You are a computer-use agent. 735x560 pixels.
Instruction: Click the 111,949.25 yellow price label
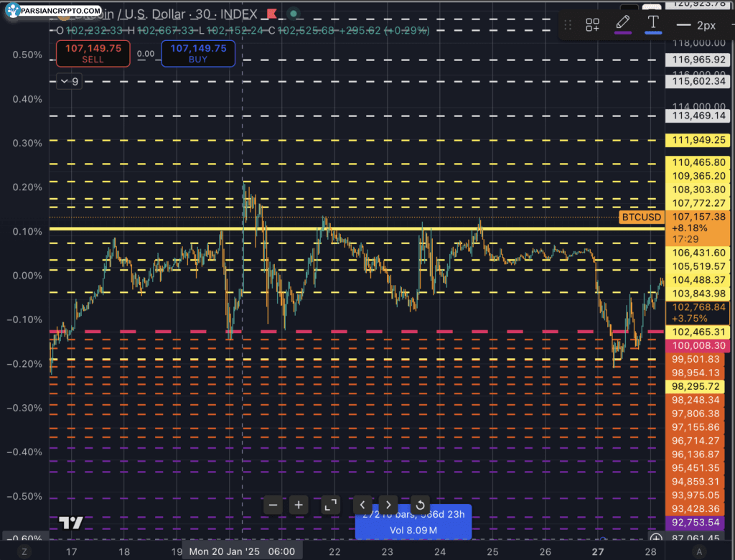click(x=698, y=140)
